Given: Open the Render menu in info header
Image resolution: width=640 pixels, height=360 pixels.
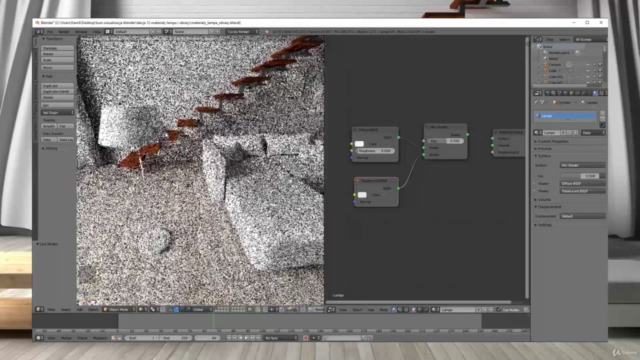Looking at the screenshot, I should [64, 31].
